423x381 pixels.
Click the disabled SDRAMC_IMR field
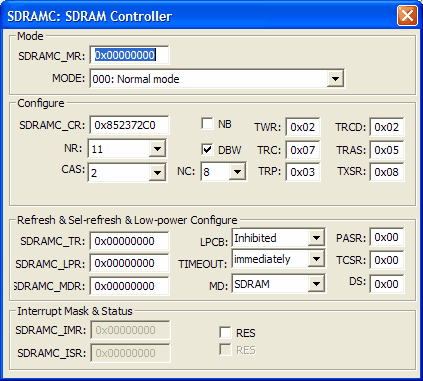130,330
